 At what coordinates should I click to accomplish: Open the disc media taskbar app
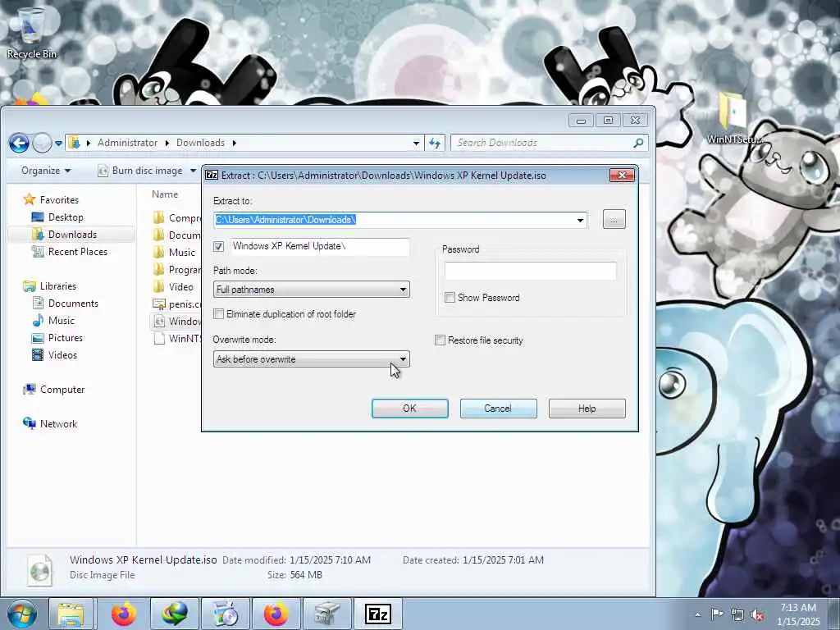(x=226, y=614)
